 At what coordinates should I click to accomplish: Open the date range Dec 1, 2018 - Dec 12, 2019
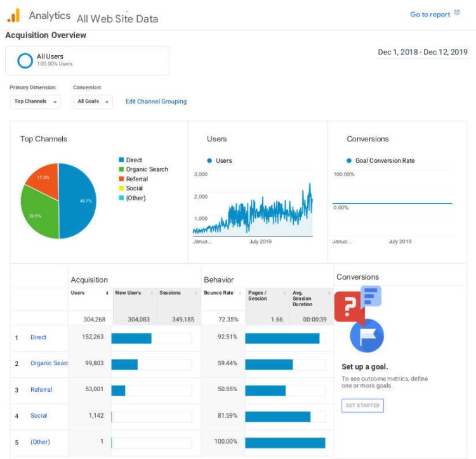pos(422,52)
